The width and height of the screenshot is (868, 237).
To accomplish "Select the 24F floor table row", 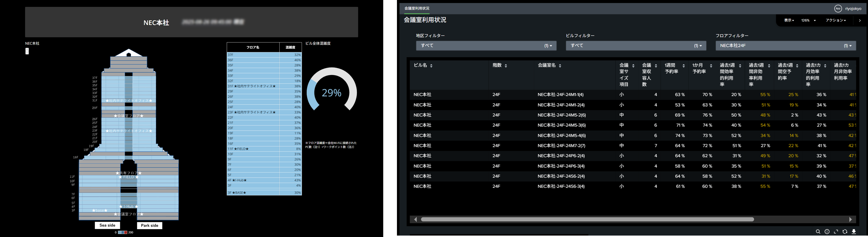I will coord(264,107).
